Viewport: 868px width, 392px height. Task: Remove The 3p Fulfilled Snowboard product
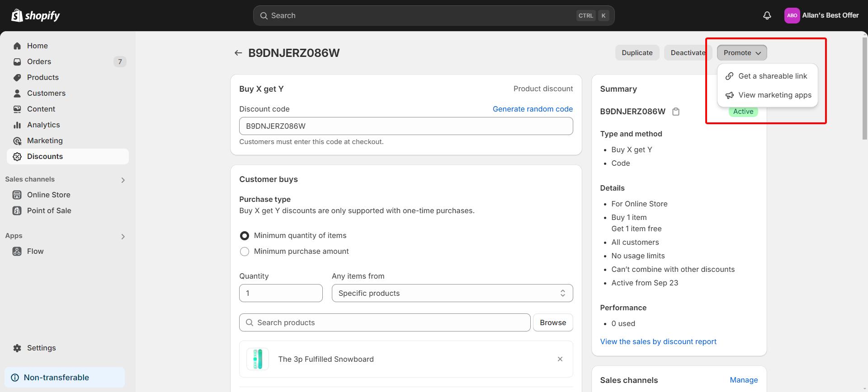[x=560, y=359]
